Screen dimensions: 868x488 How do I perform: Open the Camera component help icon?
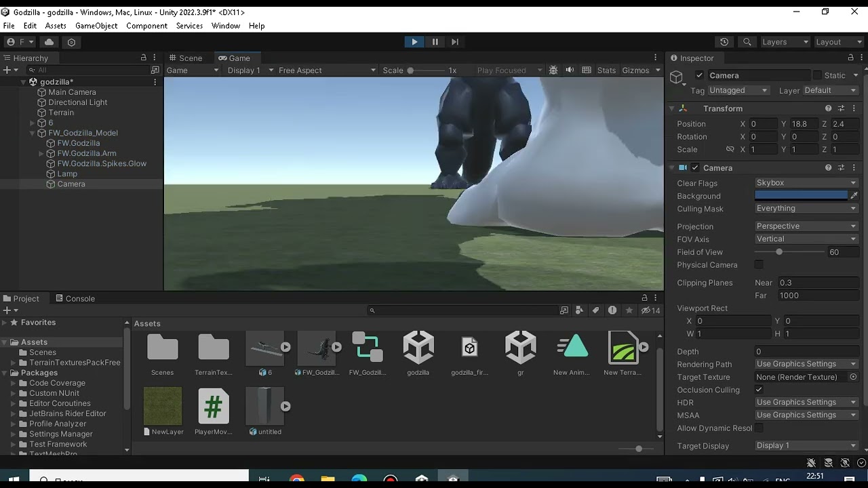[828, 167]
